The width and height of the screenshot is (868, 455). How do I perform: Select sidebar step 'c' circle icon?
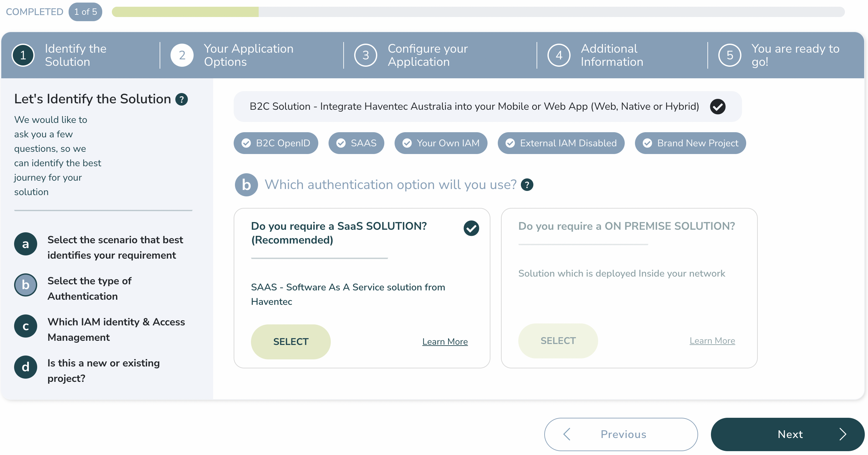pyautogui.click(x=26, y=326)
